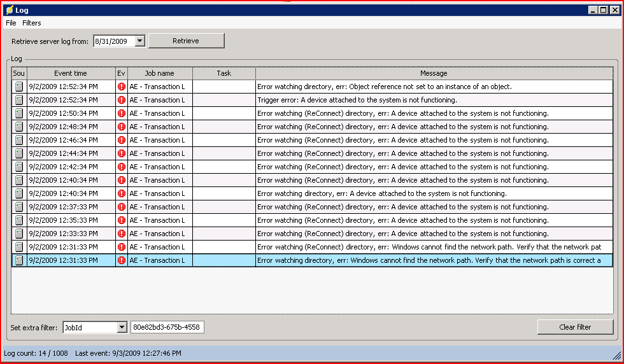The height and width of the screenshot is (364, 624).
Task: Expand the JobId extra filter dropdown
Action: point(122,328)
